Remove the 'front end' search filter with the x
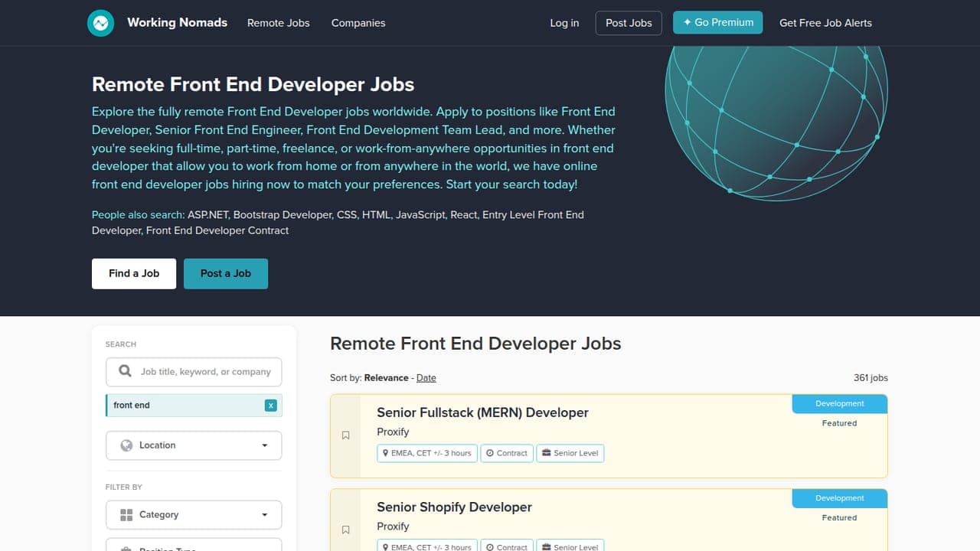Image resolution: width=980 pixels, height=551 pixels. 270,406
